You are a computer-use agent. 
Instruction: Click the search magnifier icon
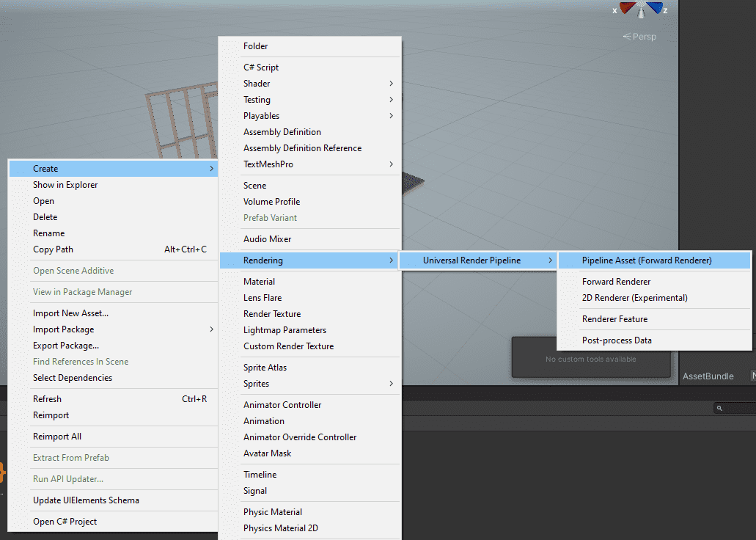[x=719, y=408]
